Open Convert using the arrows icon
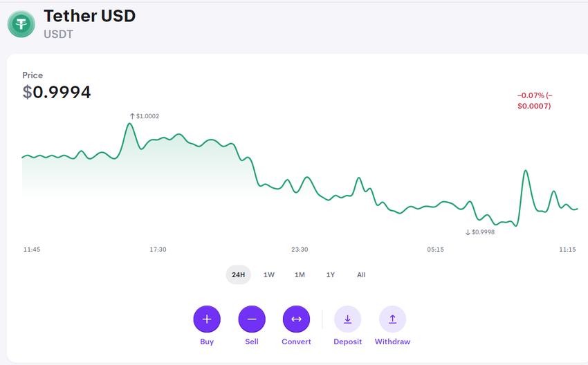The width and height of the screenshot is (588, 365). tap(296, 319)
